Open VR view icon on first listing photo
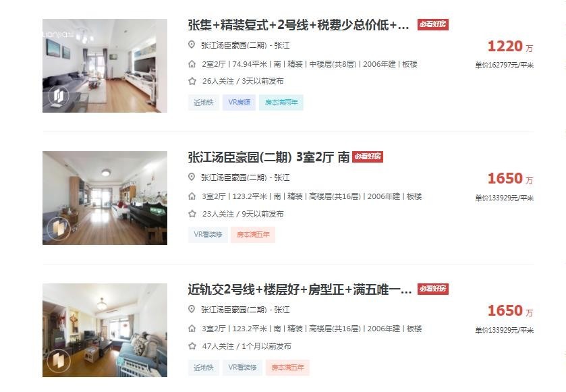 point(59,96)
